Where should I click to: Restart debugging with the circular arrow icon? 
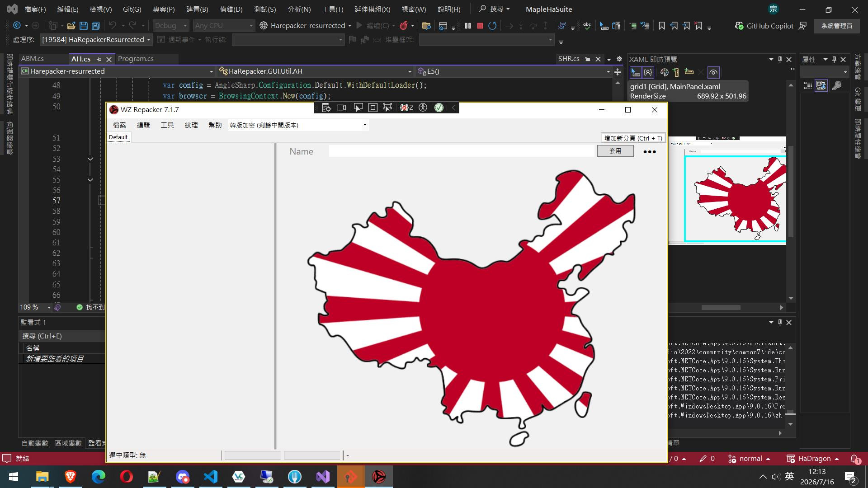492,26
